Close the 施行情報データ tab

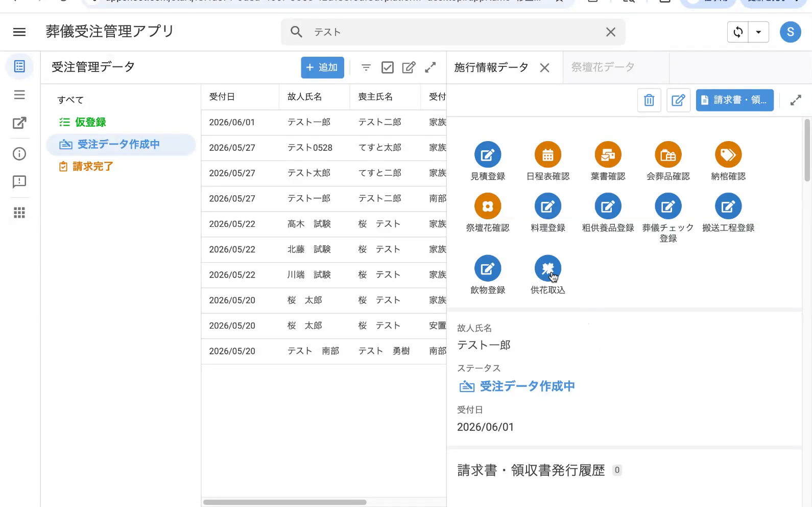545,67
